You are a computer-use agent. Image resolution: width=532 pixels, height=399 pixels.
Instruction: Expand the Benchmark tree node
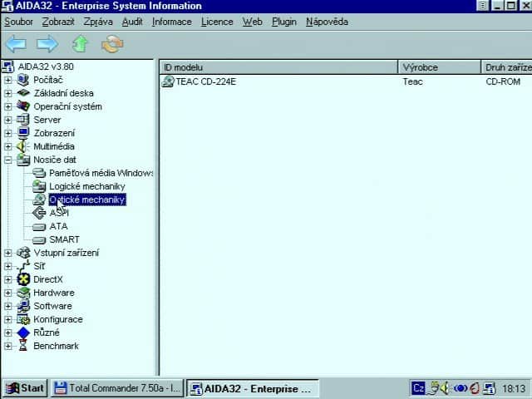[x=7, y=346]
